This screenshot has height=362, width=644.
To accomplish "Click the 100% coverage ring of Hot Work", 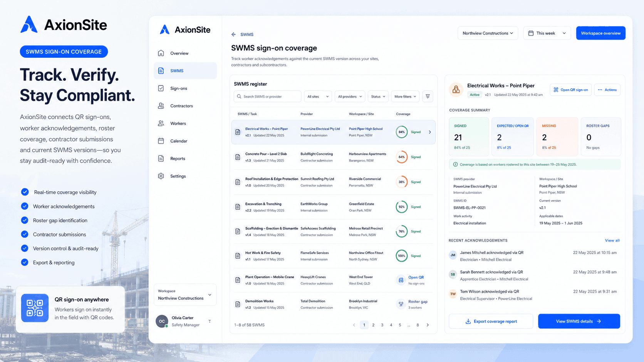I will click(401, 256).
